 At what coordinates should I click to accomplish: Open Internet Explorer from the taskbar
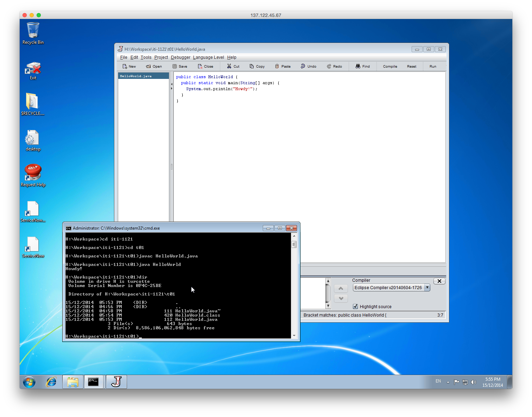click(51, 382)
